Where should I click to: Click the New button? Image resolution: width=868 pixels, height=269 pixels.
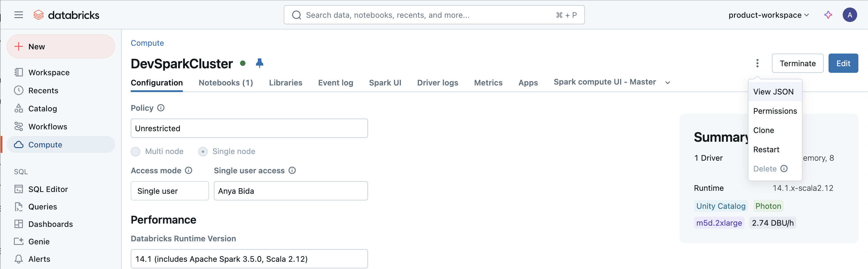click(x=61, y=46)
